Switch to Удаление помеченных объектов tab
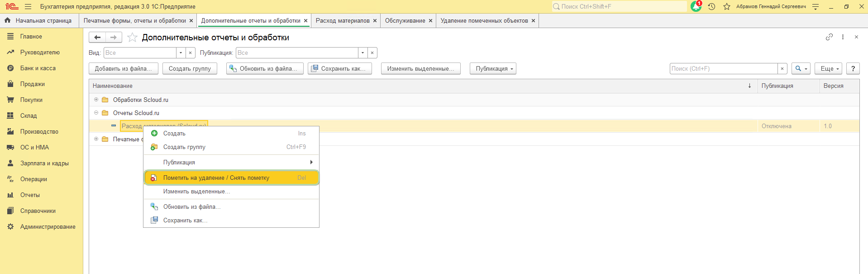Image resolution: width=868 pixels, height=274 pixels. click(x=484, y=20)
